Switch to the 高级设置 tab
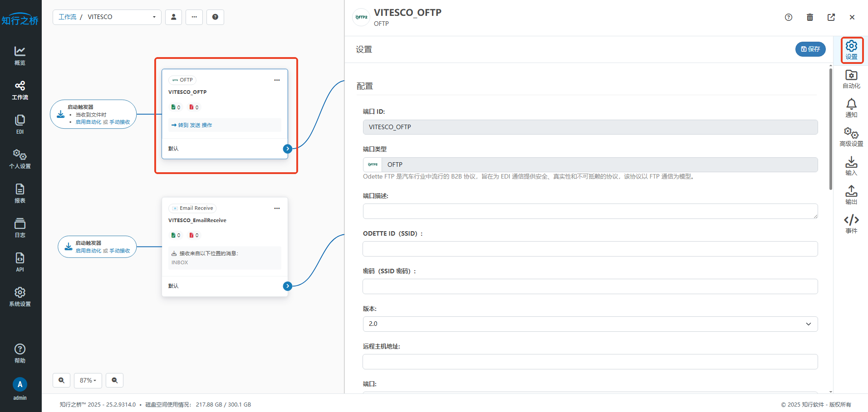Image resolution: width=868 pixels, height=412 pixels. coord(851,137)
